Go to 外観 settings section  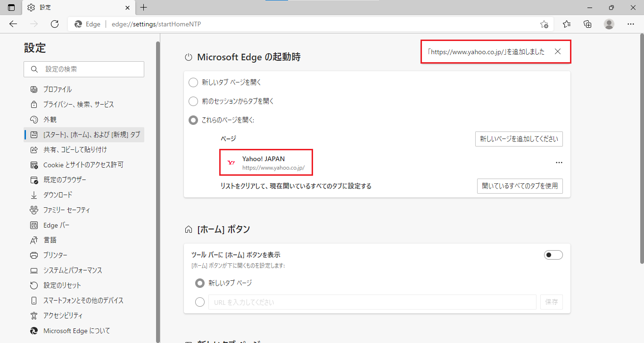click(x=50, y=120)
